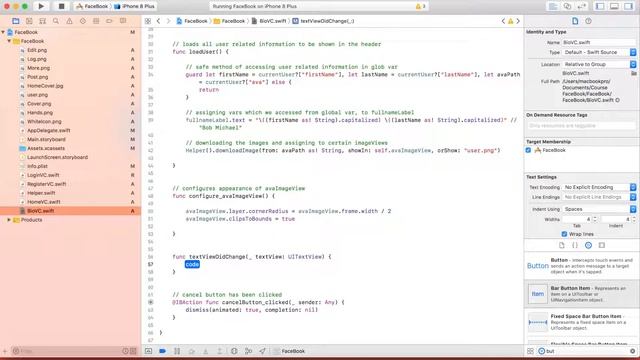Select the Version editor button

pos(582,6)
